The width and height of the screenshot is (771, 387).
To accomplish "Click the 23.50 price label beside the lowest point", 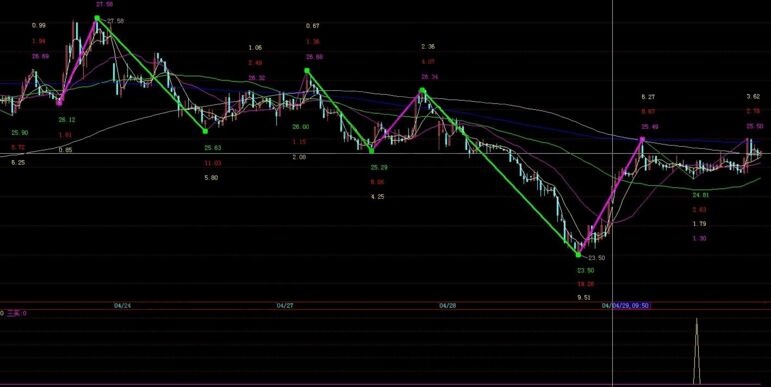I will point(596,258).
